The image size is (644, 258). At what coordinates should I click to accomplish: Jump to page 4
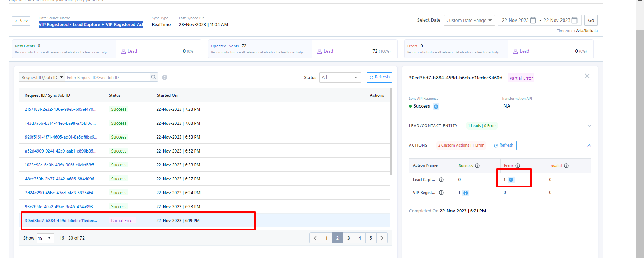click(x=360, y=238)
